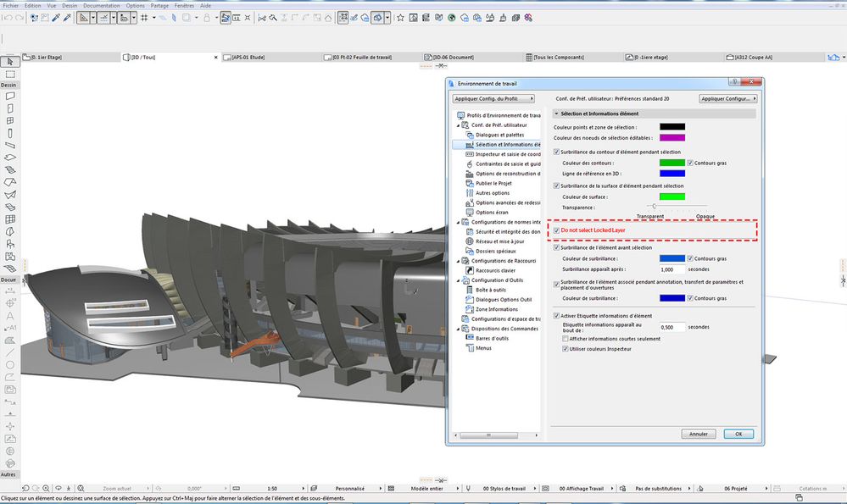
Task: Collapse 'Sélection et Informations élément' section header
Action: click(x=556, y=114)
